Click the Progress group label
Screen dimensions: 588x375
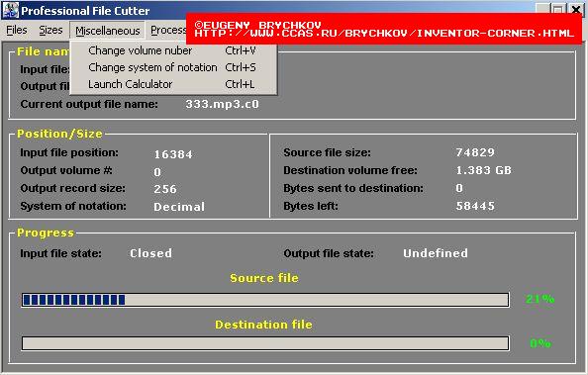click(x=46, y=233)
